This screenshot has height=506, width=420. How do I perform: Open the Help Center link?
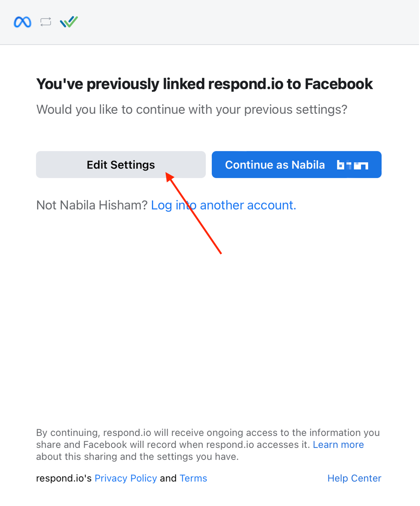point(354,478)
